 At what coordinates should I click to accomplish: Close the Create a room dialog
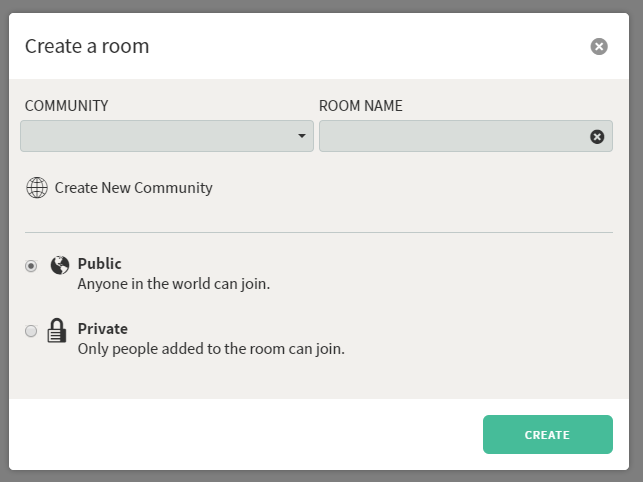pos(599,46)
